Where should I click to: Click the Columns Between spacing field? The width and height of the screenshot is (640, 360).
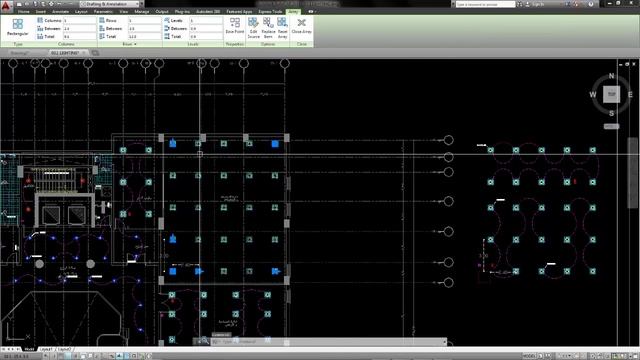click(79, 29)
